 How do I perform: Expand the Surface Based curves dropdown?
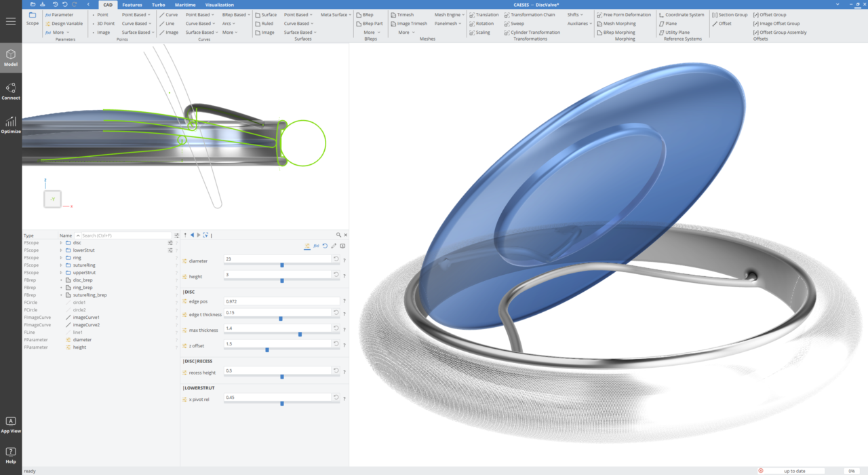[199, 32]
